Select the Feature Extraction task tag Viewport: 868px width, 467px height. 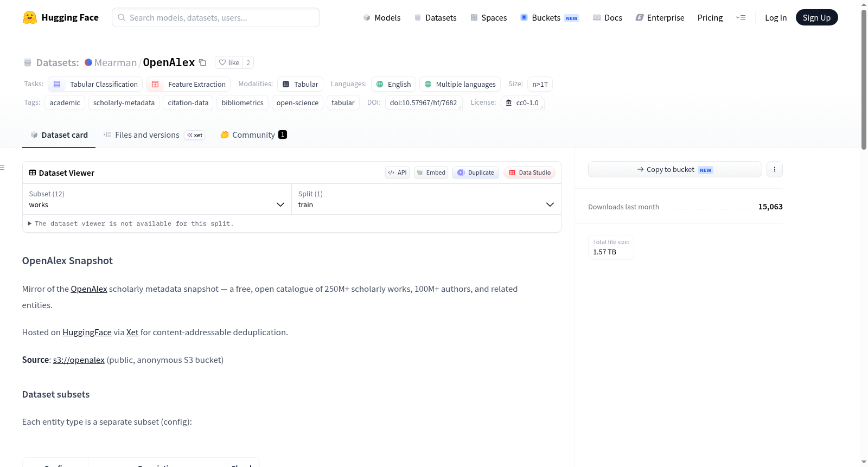(188, 84)
